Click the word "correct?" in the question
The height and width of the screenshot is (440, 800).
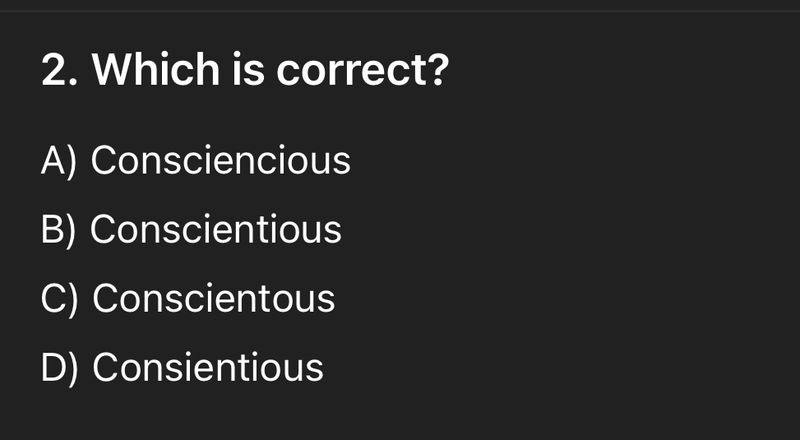361,72
